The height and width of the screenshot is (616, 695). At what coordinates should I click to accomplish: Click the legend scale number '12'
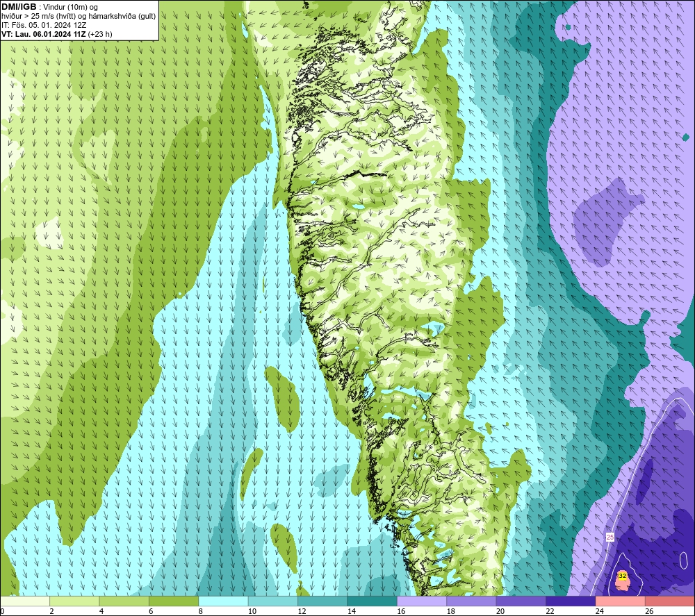302,611
